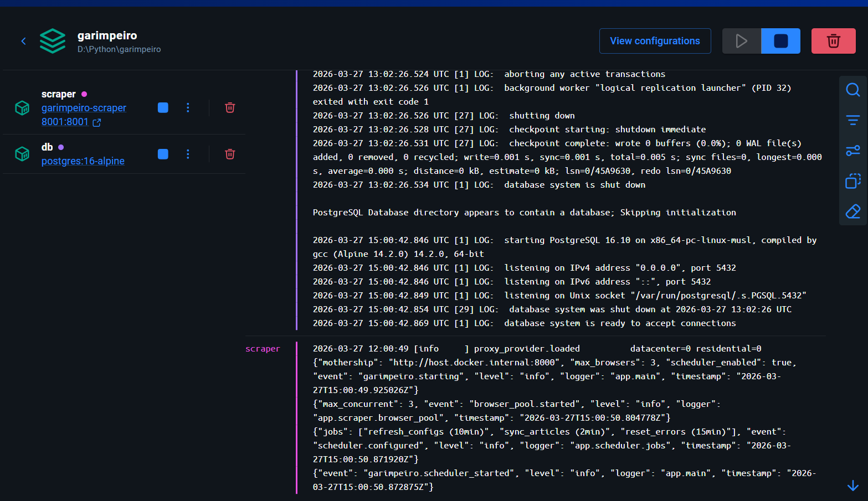Open more actions menu for scraper
Viewport: 868px width, 501px height.
188,107
